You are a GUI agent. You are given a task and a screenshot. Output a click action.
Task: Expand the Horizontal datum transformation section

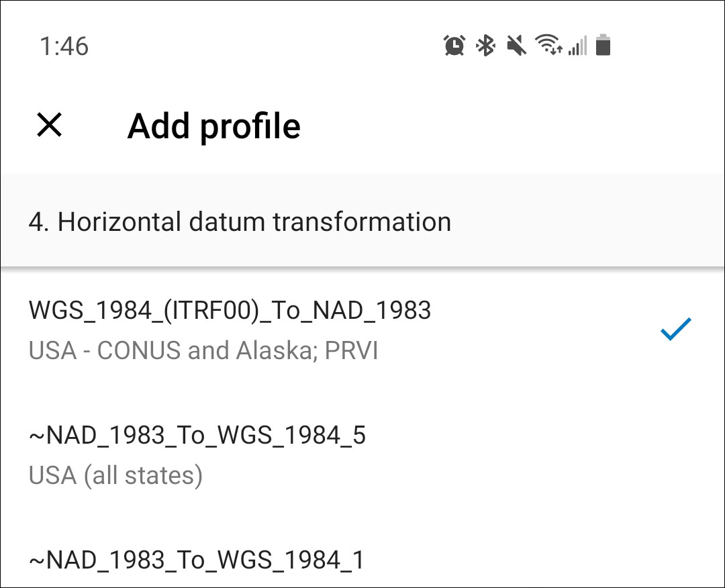click(239, 222)
